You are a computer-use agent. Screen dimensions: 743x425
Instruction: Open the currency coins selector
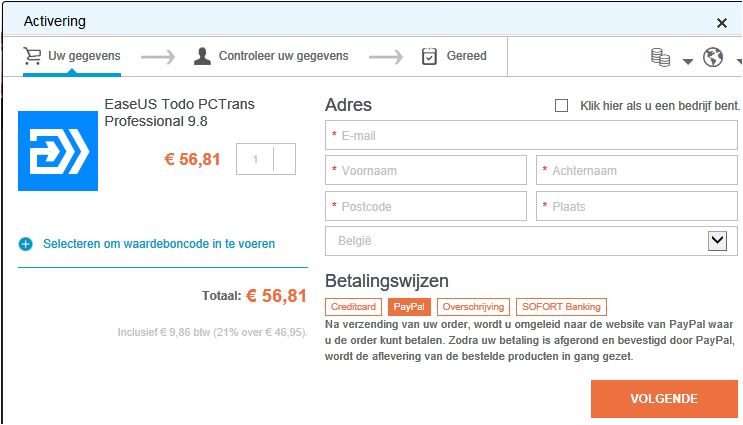click(x=660, y=58)
